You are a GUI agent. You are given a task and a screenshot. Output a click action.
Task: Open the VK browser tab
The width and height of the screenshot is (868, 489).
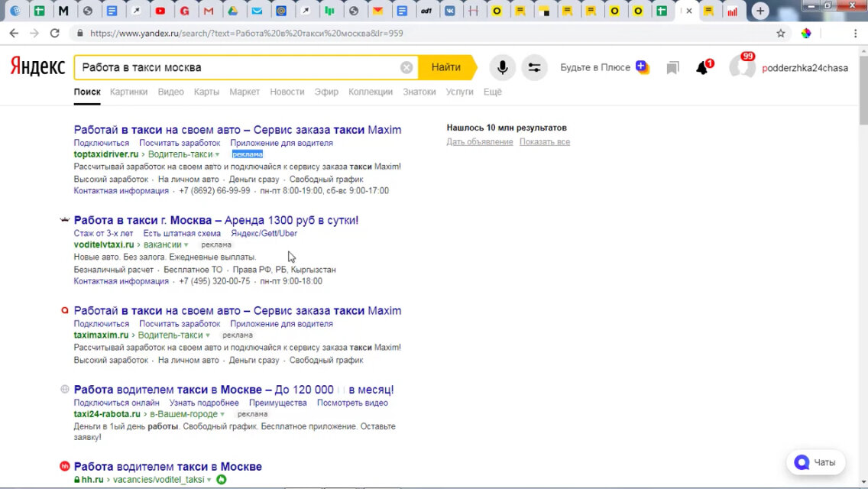[450, 11]
